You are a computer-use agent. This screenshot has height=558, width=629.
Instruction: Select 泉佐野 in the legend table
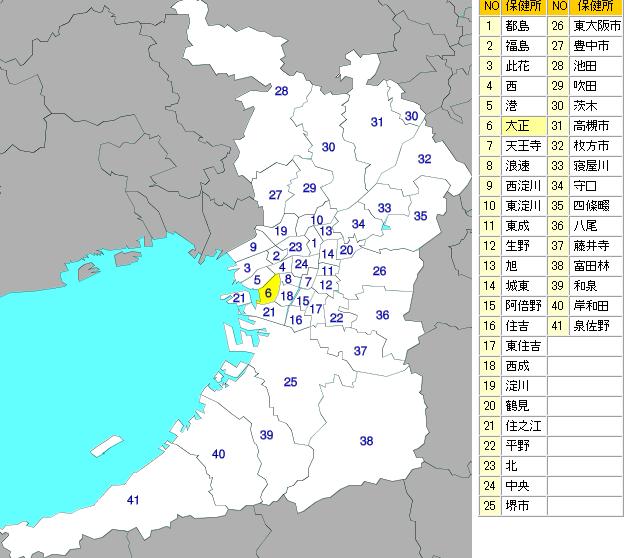pyautogui.click(x=597, y=326)
